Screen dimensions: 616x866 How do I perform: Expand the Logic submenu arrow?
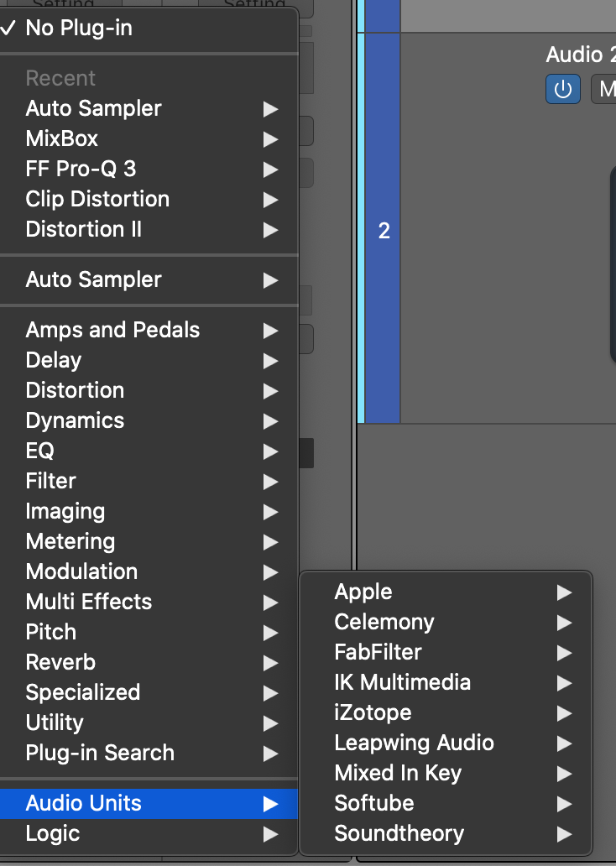coord(270,834)
